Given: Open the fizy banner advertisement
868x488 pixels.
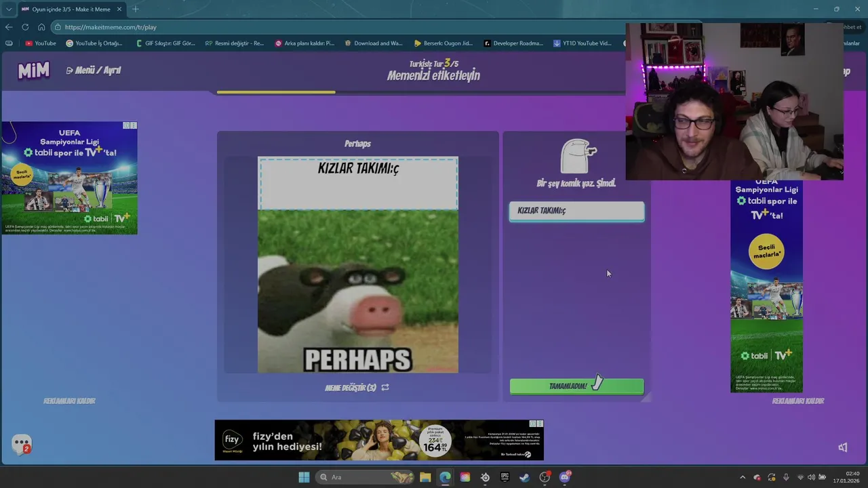Looking at the screenshot, I should coord(379,441).
